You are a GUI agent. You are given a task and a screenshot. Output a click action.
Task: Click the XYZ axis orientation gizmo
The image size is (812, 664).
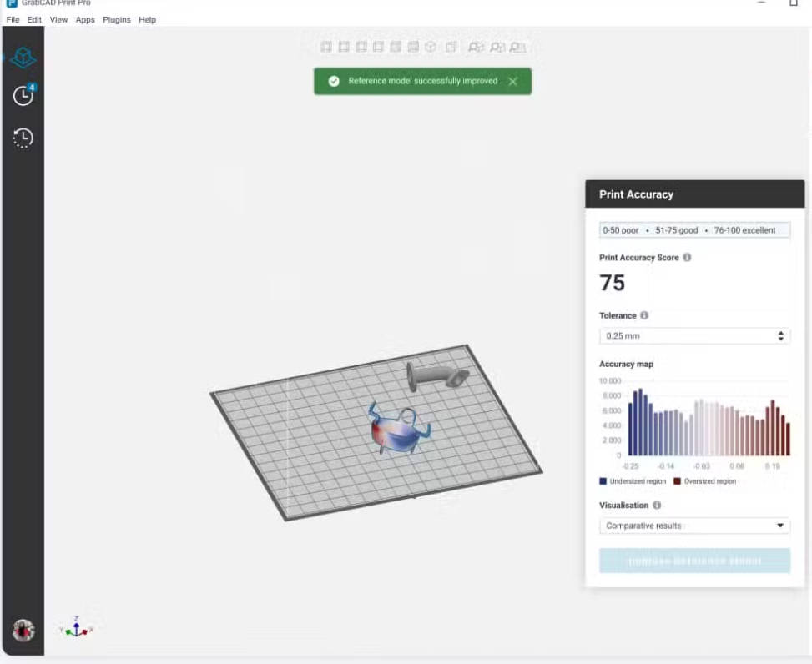point(76,629)
